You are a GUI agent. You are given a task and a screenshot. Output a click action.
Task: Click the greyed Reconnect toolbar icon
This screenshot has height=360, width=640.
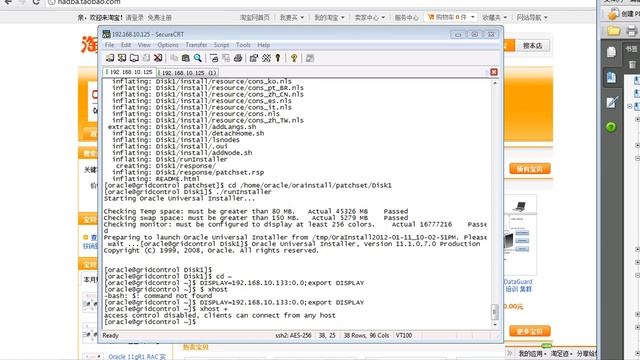point(146,58)
